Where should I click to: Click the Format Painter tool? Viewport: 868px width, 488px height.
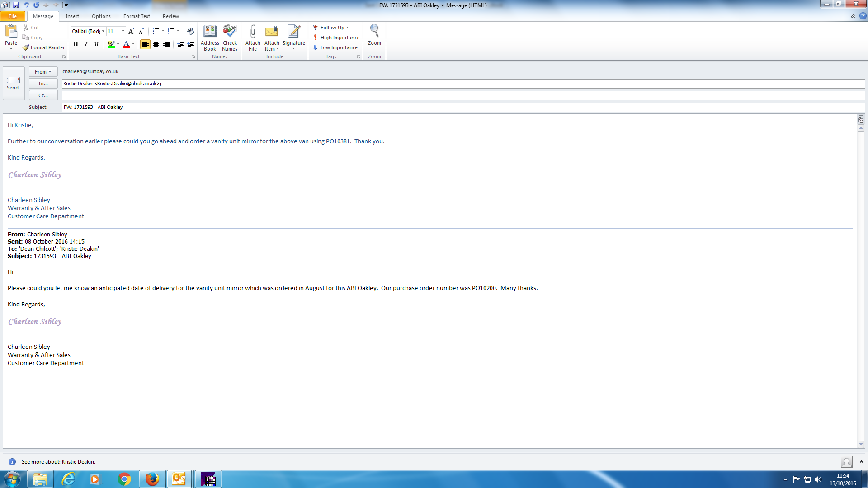tap(44, 47)
